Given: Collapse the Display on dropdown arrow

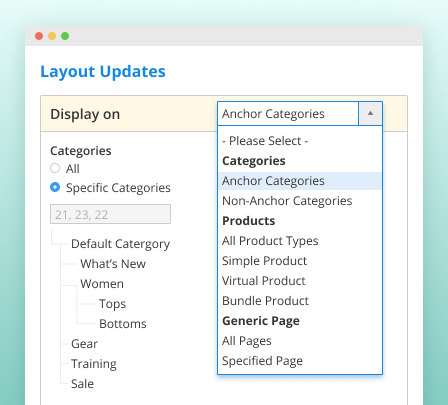Looking at the screenshot, I should coord(370,114).
